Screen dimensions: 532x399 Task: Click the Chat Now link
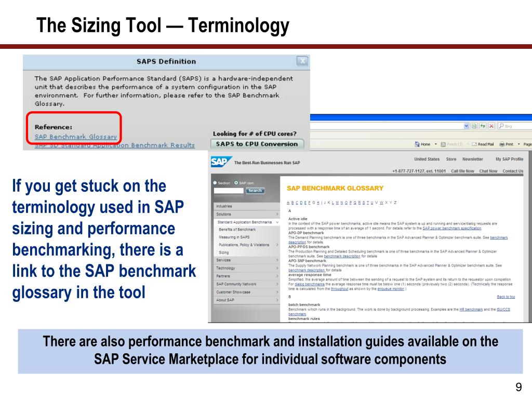pyautogui.click(x=488, y=171)
